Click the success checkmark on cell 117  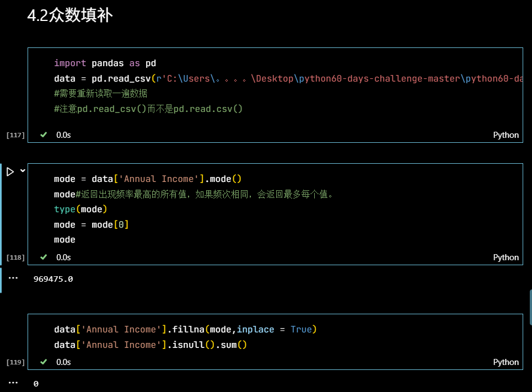(43, 135)
